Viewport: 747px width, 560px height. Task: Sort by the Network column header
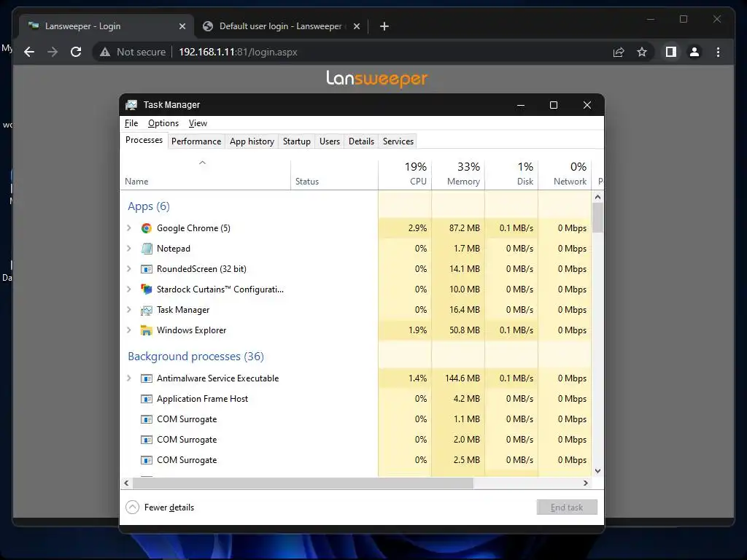[x=565, y=175]
